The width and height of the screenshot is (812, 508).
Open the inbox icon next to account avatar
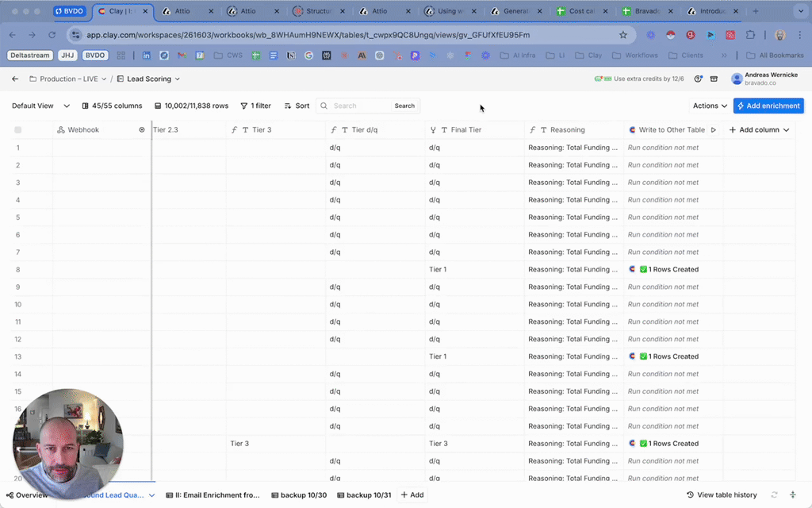click(714, 79)
